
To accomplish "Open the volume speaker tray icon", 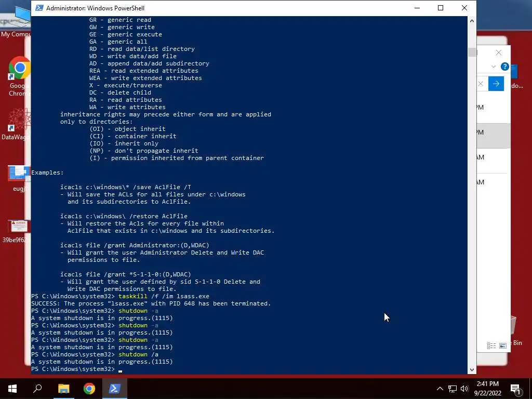I will pos(464,389).
